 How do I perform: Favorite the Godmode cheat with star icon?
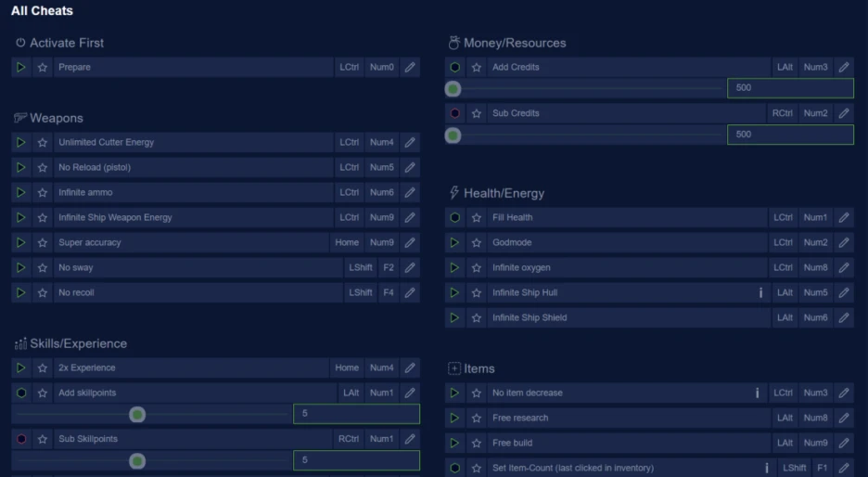point(477,242)
